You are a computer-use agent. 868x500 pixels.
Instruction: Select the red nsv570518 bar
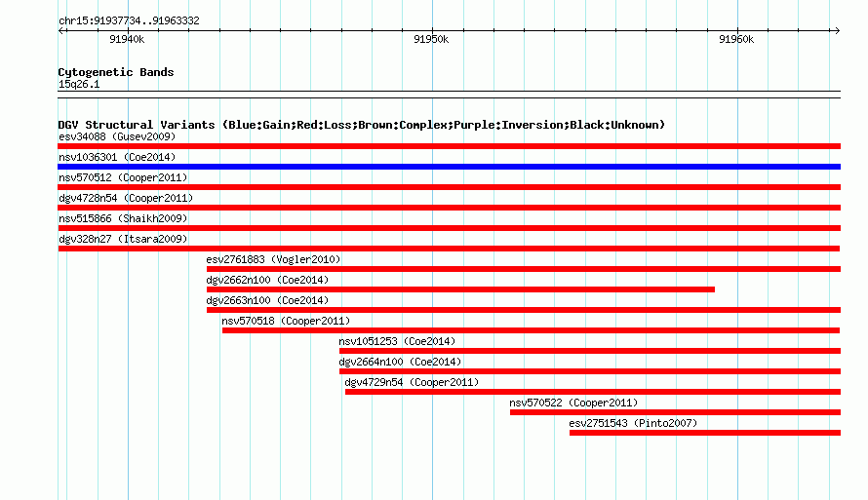pos(531,330)
